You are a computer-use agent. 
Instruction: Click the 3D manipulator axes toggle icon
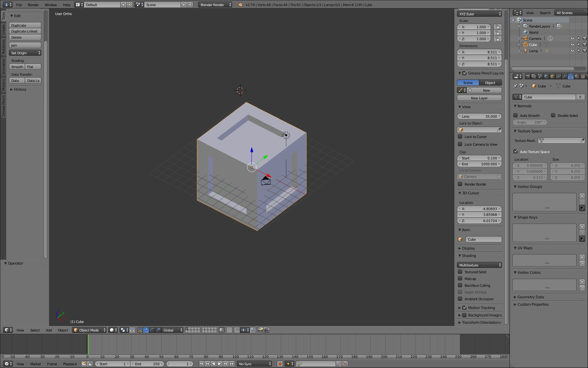pos(140,330)
